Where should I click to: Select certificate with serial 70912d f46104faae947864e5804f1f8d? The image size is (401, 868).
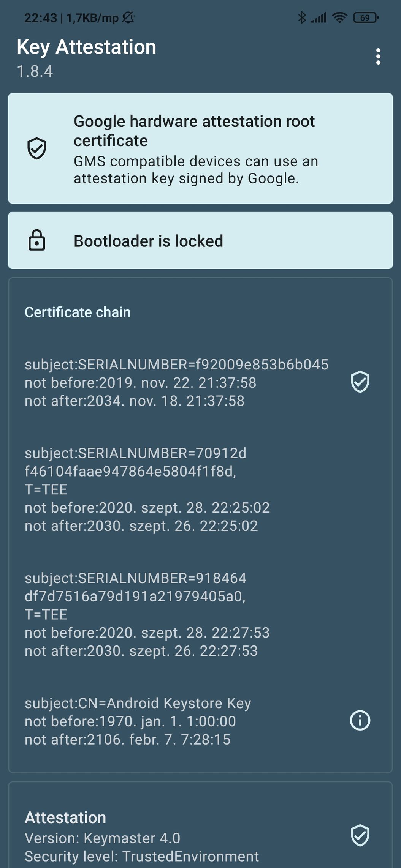(200, 489)
